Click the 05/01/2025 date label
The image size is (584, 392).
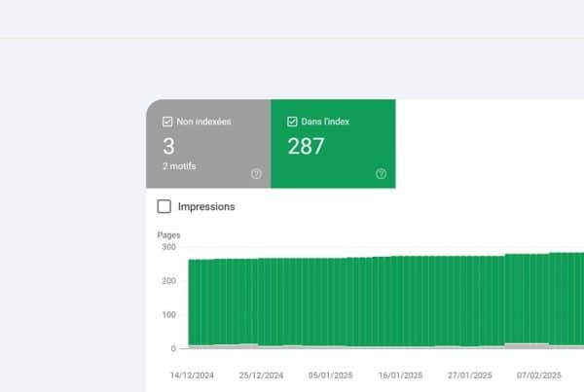[330, 375]
